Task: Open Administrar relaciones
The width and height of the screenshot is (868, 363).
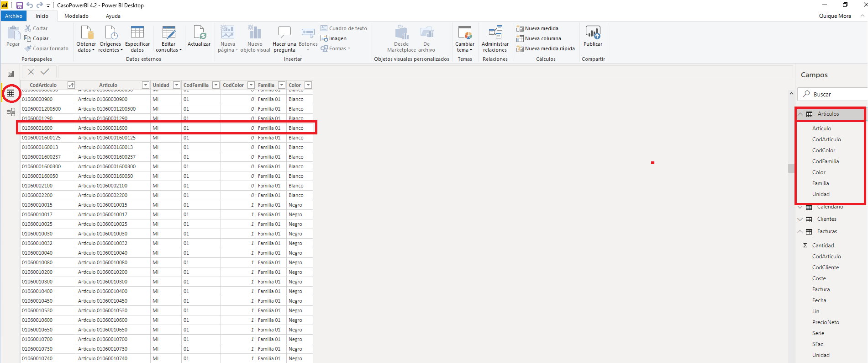Action: point(495,39)
